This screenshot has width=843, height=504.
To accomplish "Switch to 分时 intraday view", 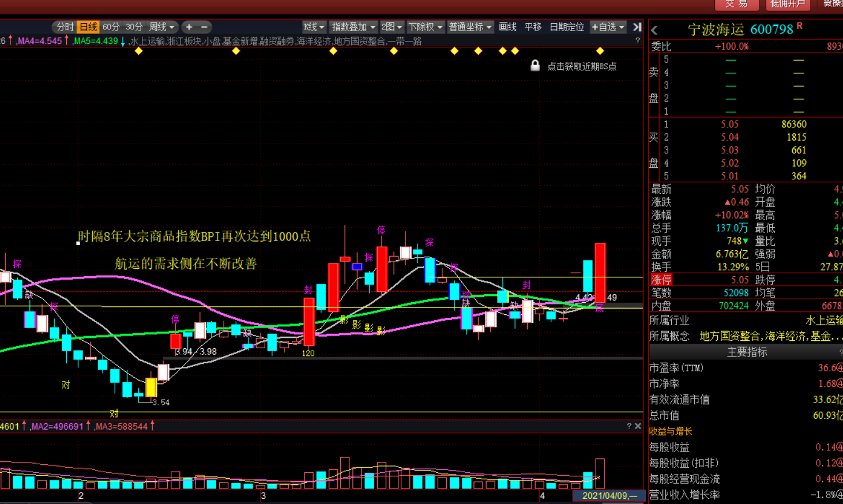I will coord(65,27).
